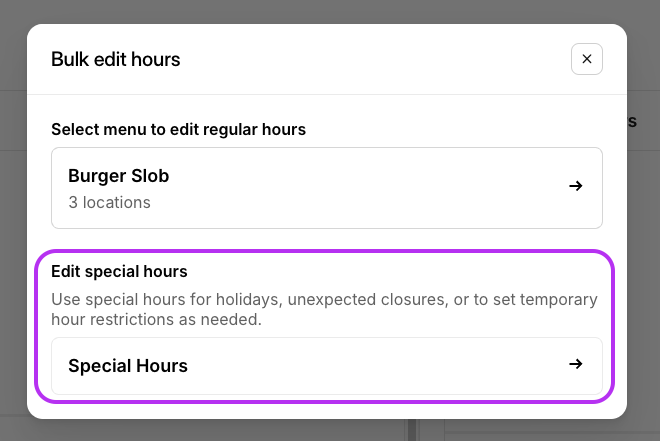660x441 pixels.
Task: Open the Special Hours card
Action: tap(326, 366)
